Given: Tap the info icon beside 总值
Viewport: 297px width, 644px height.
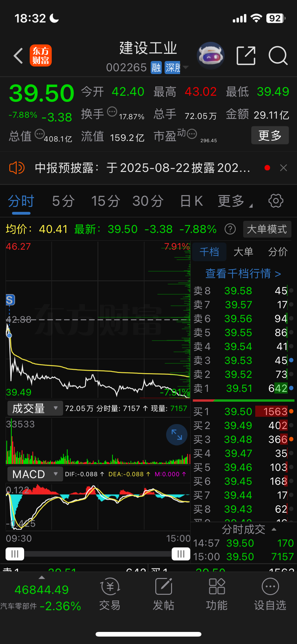Looking at the screenshot, I should click(x=40, y=134).
